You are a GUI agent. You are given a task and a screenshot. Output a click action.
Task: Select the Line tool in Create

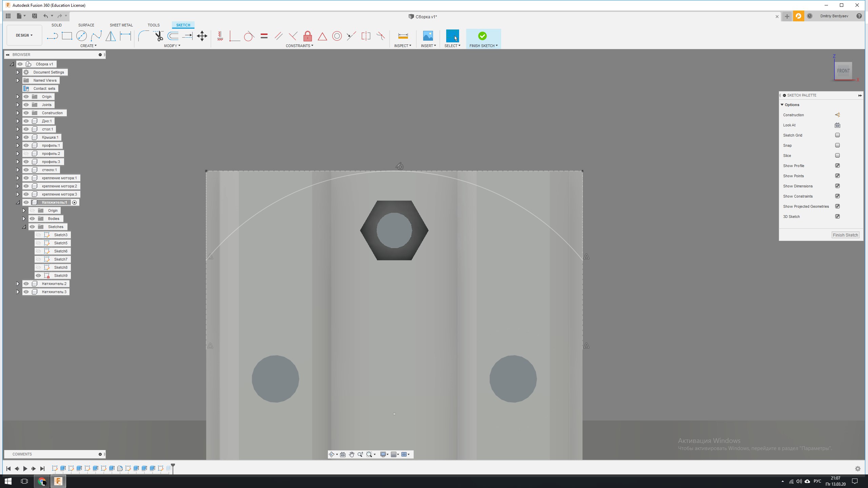[x=52, y=36]
